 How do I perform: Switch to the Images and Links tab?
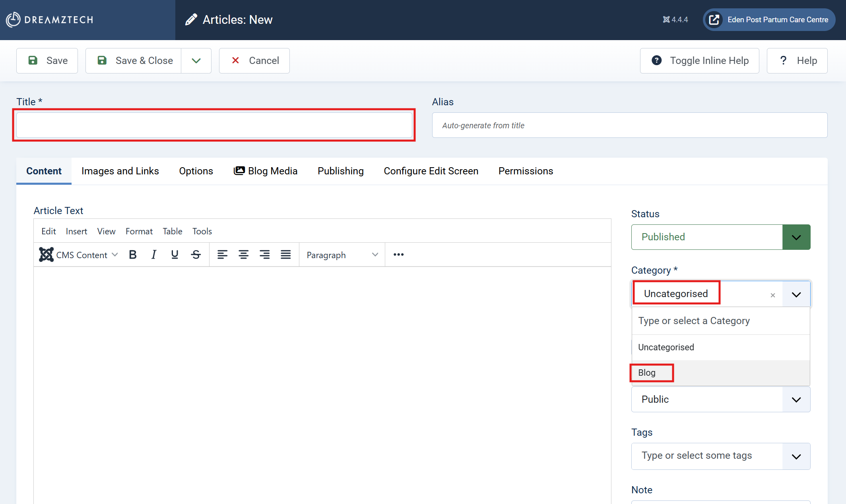[120, 171]
